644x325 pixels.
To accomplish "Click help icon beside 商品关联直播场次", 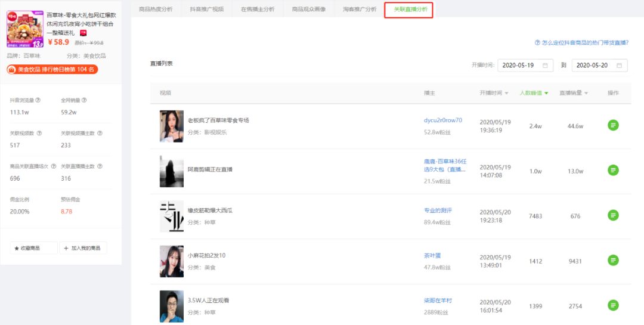I will click(54, 166).
